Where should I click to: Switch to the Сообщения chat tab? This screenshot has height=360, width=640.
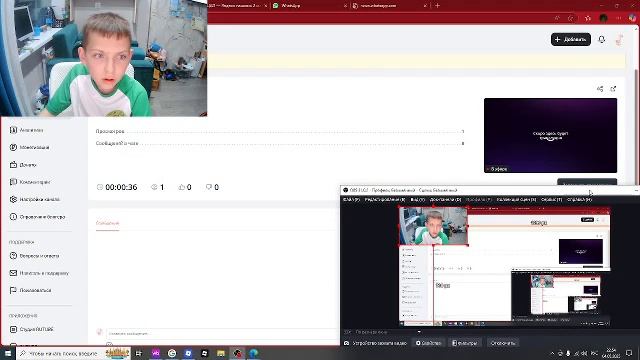[107, 223]
